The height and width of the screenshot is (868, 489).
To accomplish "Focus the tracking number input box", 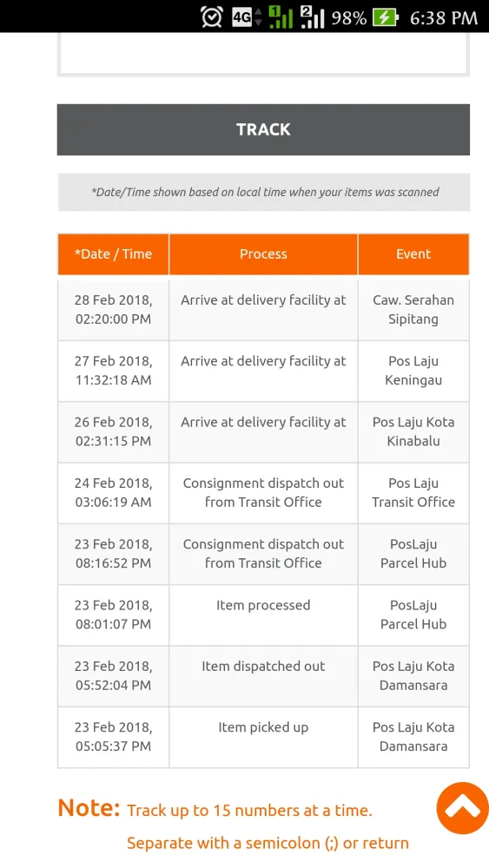I will [263, 54].
